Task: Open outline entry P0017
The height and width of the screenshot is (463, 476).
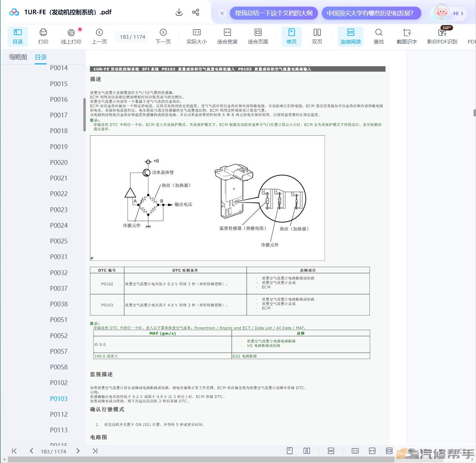Action: click(x=59, y=115)
